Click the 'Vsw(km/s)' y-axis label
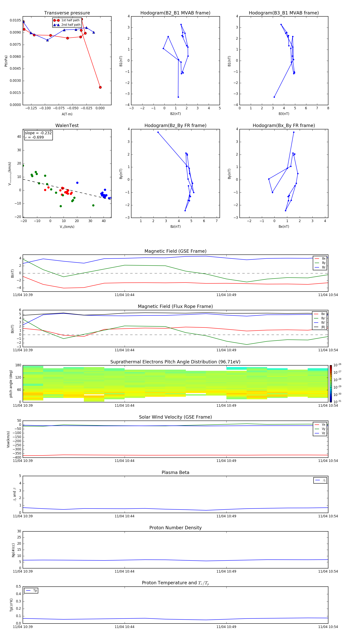 (8, 439)
